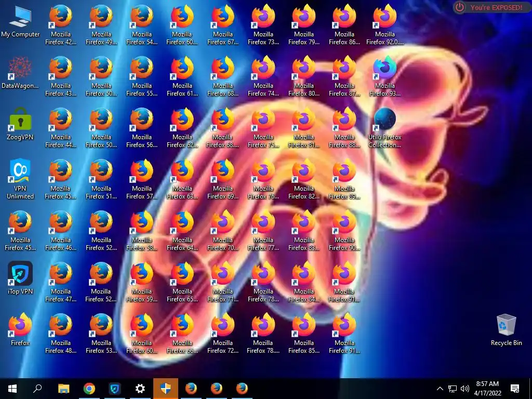Select the Mozilla Firefox 53 shortcut
The image size is (532, 399).
[x=101, y=333]
